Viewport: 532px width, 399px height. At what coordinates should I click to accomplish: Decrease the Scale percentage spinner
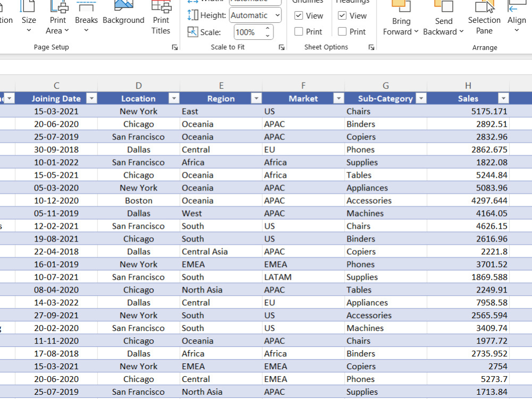(268, 36)
